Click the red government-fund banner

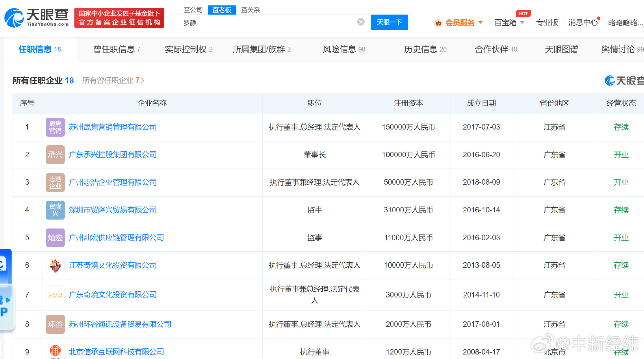(119, 18)
